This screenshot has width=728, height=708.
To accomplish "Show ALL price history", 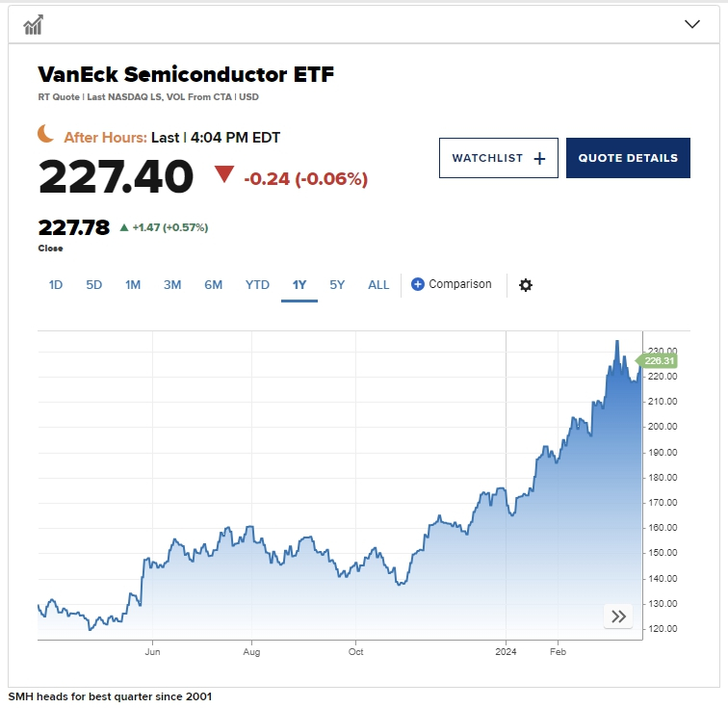I will [x=378, y=285].
